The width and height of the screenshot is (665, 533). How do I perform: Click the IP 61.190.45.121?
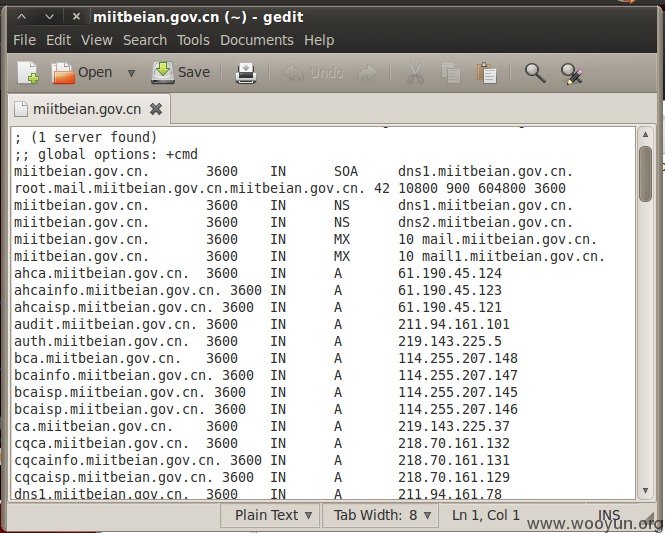pyautogui.click(x=450, y=307)
